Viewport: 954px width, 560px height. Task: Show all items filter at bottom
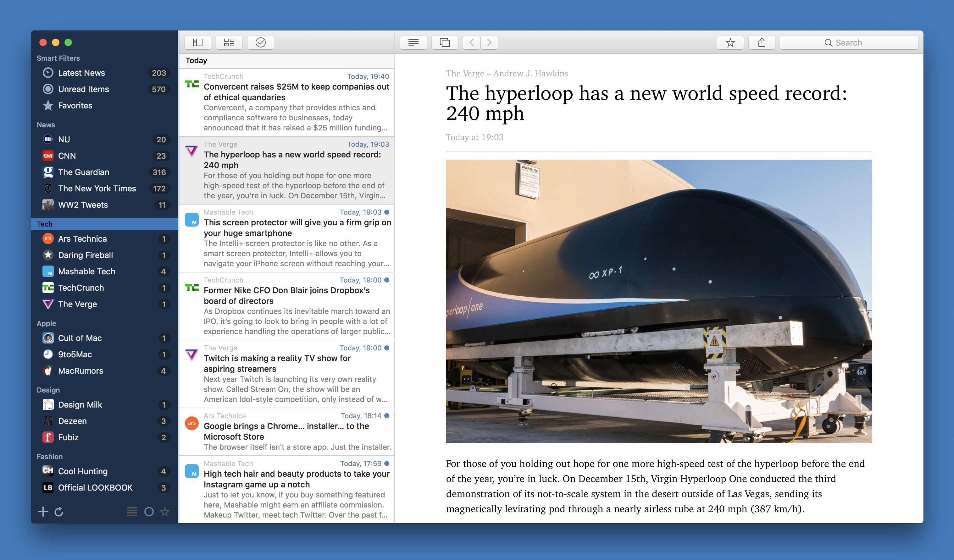[132, 512]
